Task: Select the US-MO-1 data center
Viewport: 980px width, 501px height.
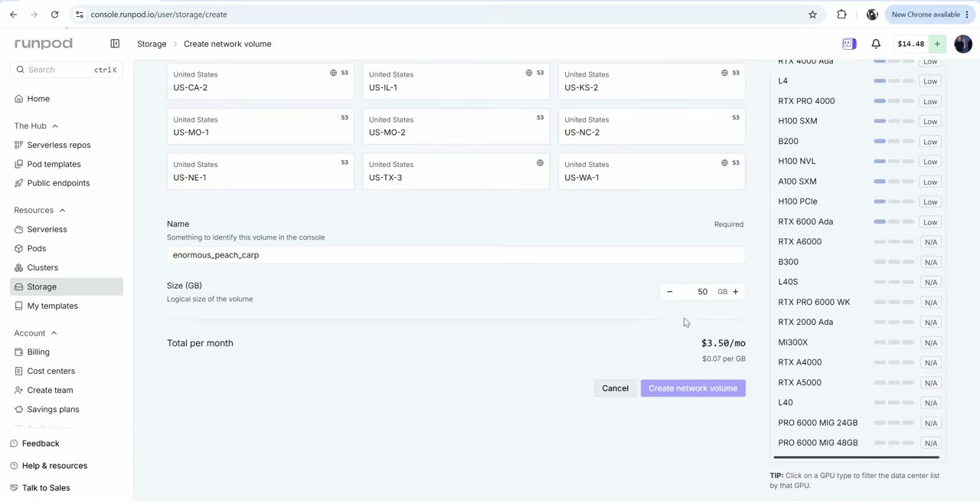Action: (260, 126)
